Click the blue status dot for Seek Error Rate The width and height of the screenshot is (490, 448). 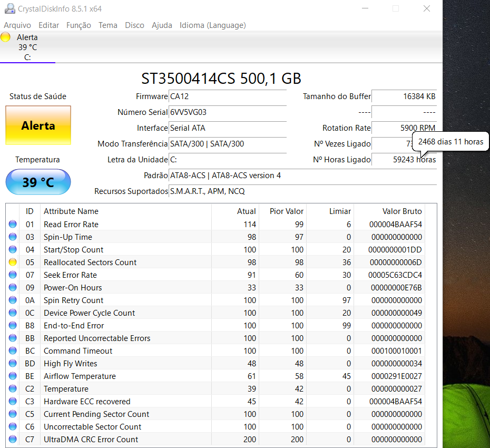click(x=13, y=275)
